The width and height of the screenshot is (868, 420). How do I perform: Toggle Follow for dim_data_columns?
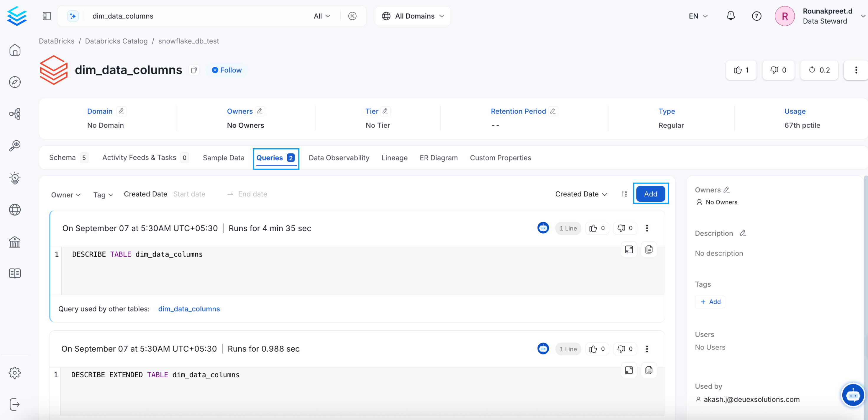tap(227, 70)
